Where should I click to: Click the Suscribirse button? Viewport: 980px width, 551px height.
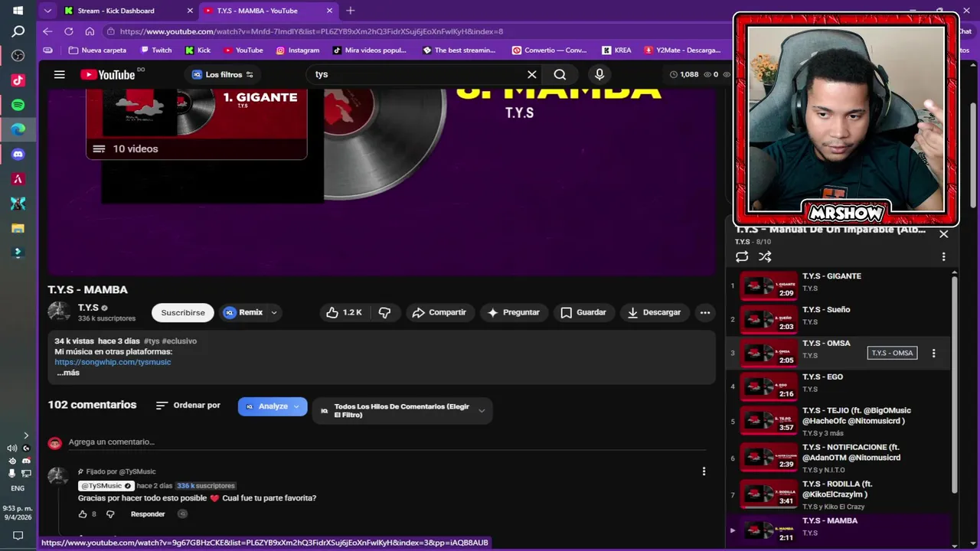pyautogui.click(x=183, y=312)
